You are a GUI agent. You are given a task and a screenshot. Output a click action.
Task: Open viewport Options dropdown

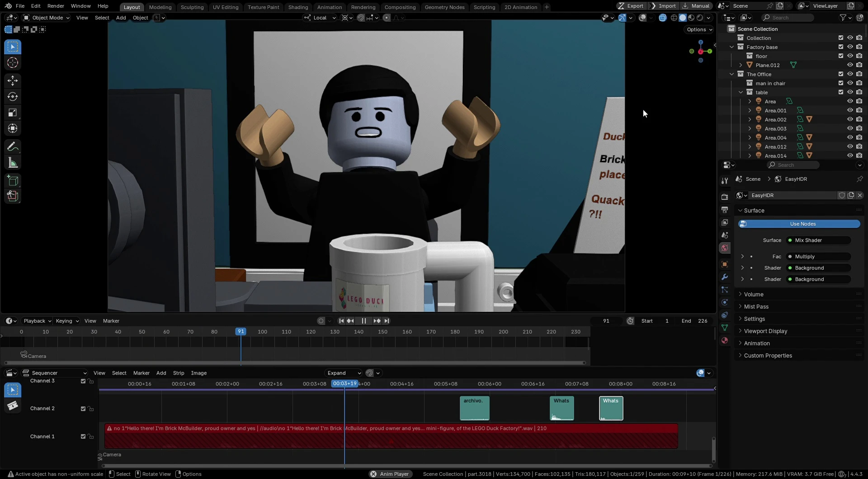pyautogui.click(x=699, y=29)
